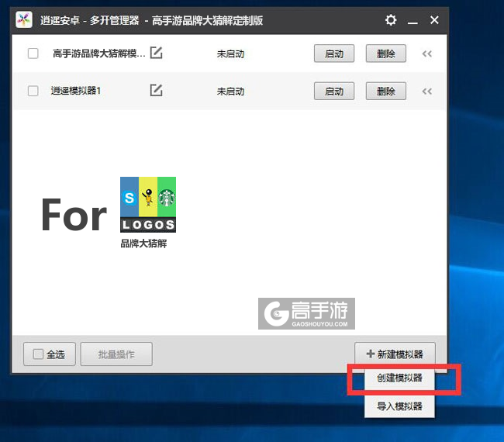Start the 高手游品牌大猜解模 emulator with 启动
This screenshot has height=442, width=504.
click(x=334, y=54)
